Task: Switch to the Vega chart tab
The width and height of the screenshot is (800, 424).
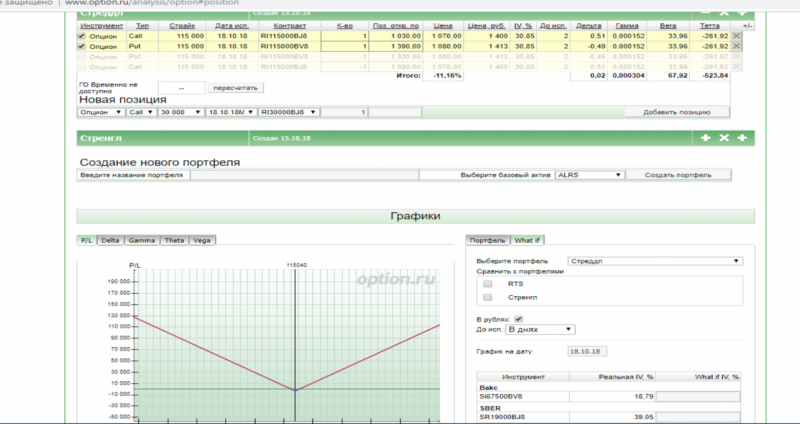Action: (202, 240)
